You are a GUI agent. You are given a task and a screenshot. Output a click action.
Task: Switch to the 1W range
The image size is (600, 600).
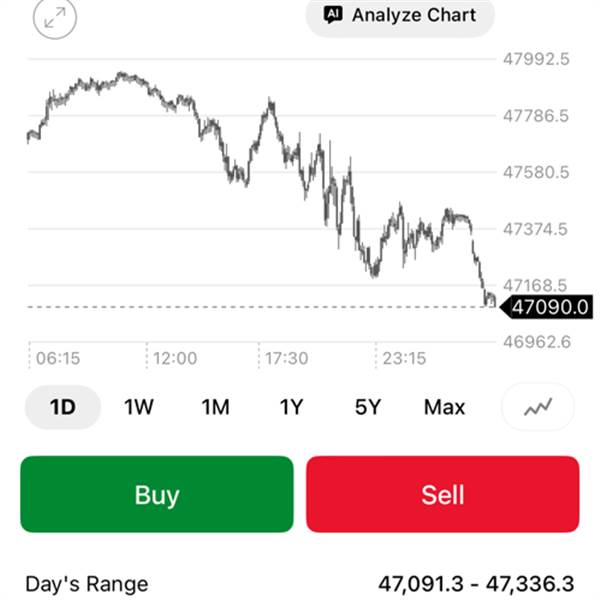(139, 407)
